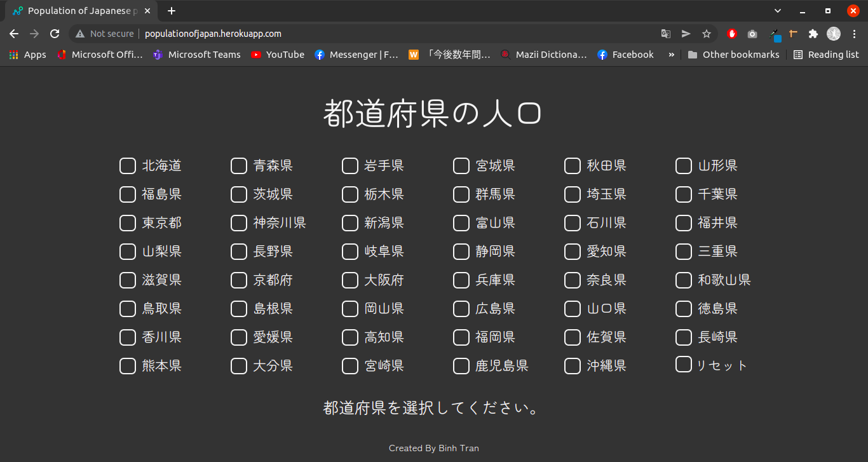868x462 pixels.
Task: Click the user profile avatar icon
Action: pyautogui.click(x=833, y=34)
